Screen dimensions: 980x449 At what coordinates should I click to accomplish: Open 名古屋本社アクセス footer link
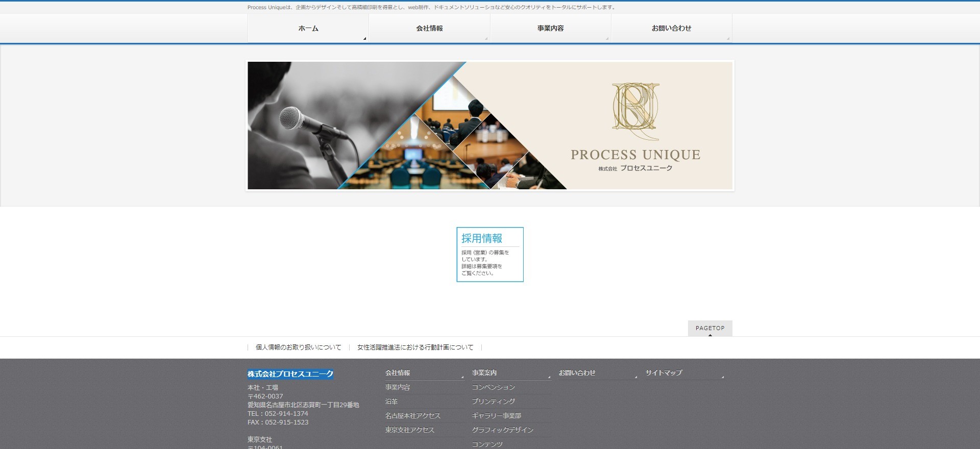tap(412, 416)
